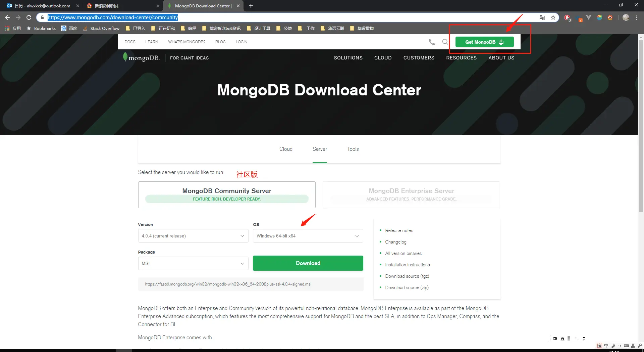
Task: Open the All version binaries link
Action: (x=403, y=253)
